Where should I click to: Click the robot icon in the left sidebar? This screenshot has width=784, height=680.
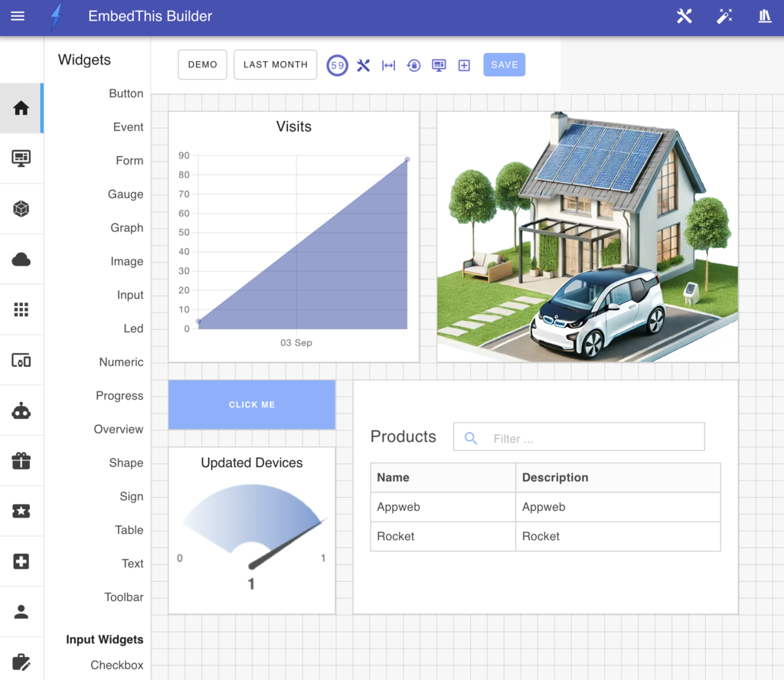tap(21, 410)
